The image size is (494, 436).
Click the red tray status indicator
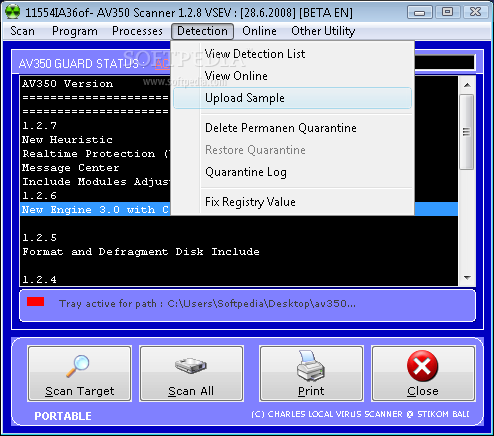tap(35, 301)
